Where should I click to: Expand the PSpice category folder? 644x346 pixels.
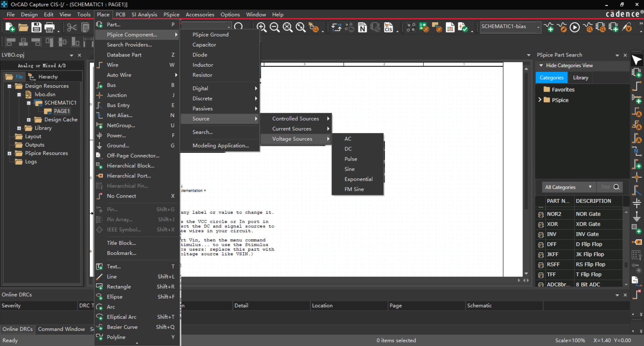[540, 100]
